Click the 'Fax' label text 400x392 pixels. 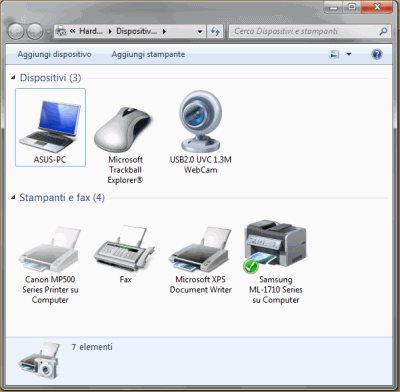click(125, 279)
